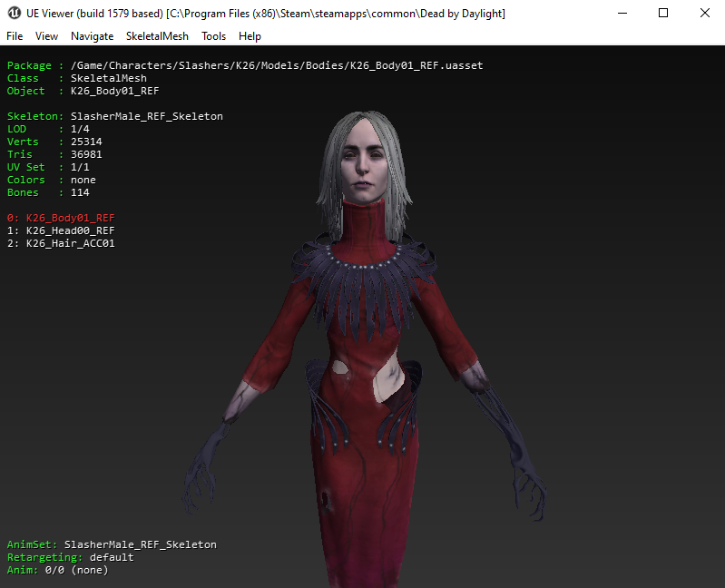Click the Object K26_Body01_REF value
Screen dimensions: 725x588
coord(114,91)
